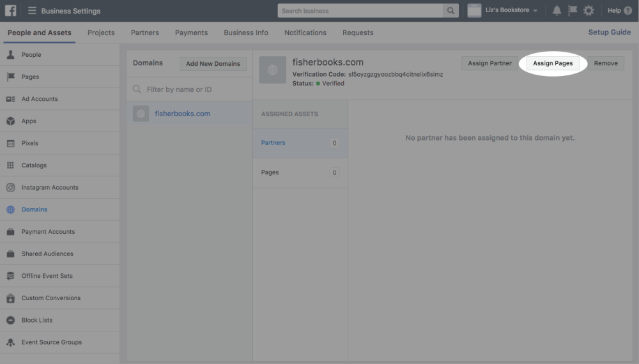639x364 pixels.
Task: Click the search magnifier button
Action: pyautogui.click(x=451, y=11)
